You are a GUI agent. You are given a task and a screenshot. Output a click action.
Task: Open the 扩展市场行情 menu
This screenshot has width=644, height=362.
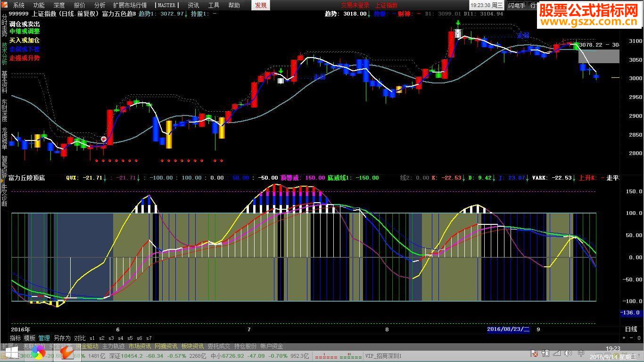[x=130, y=5]
